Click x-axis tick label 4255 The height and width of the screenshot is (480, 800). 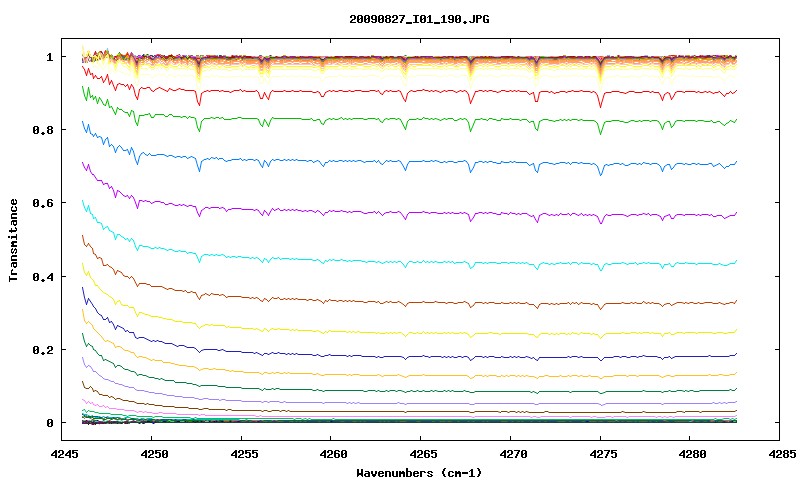coord(243,454)
